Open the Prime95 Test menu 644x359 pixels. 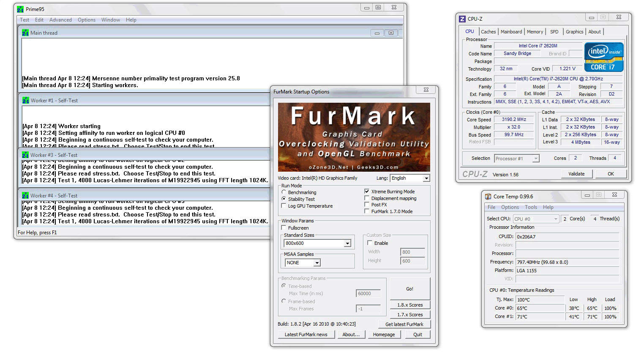coord(25,19)
